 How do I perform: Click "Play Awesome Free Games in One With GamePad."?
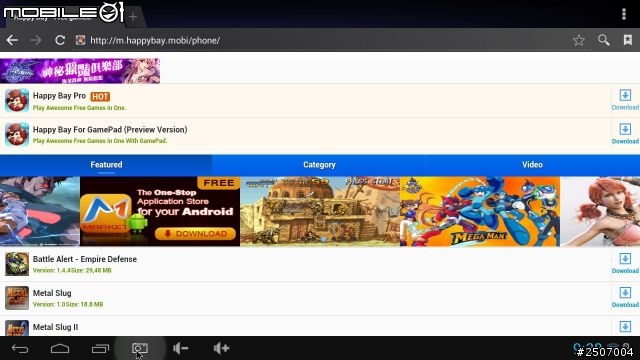(x=100, y=141)
